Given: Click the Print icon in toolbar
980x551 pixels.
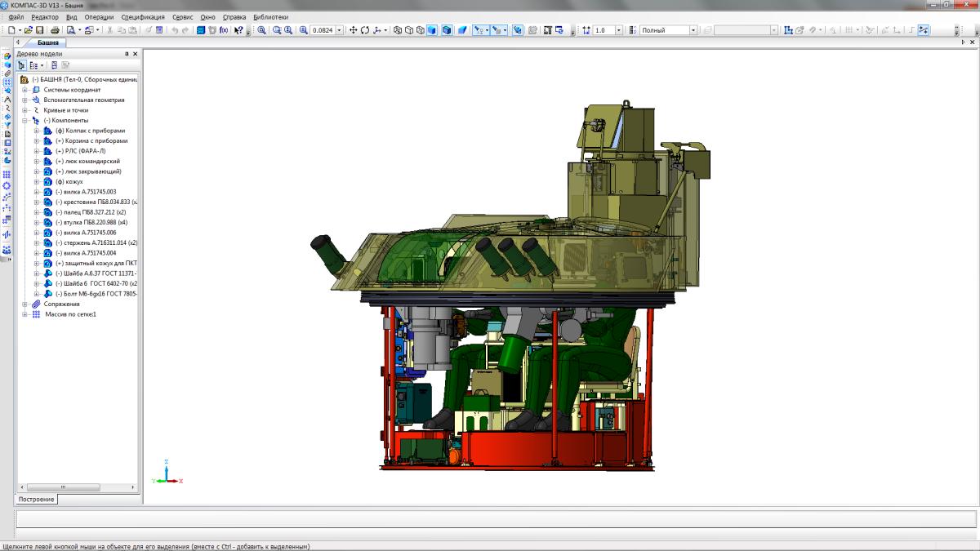Looking at the screenshot, I should [x=55, y=30].
